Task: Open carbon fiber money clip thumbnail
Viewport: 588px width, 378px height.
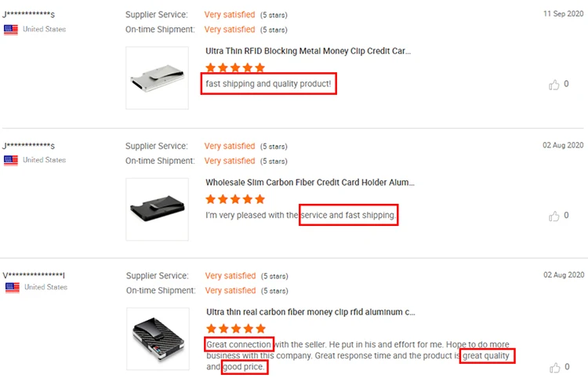Action: (158, 339)
